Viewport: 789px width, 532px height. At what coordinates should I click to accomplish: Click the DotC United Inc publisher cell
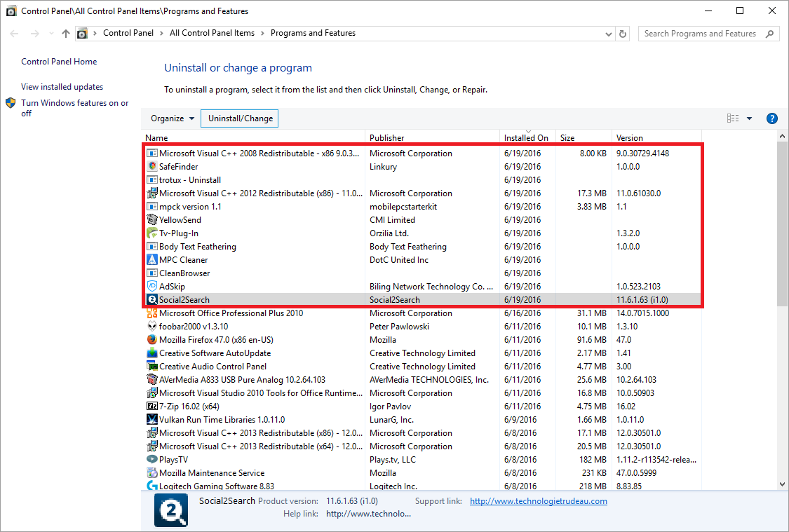click(x=398, y=260)
